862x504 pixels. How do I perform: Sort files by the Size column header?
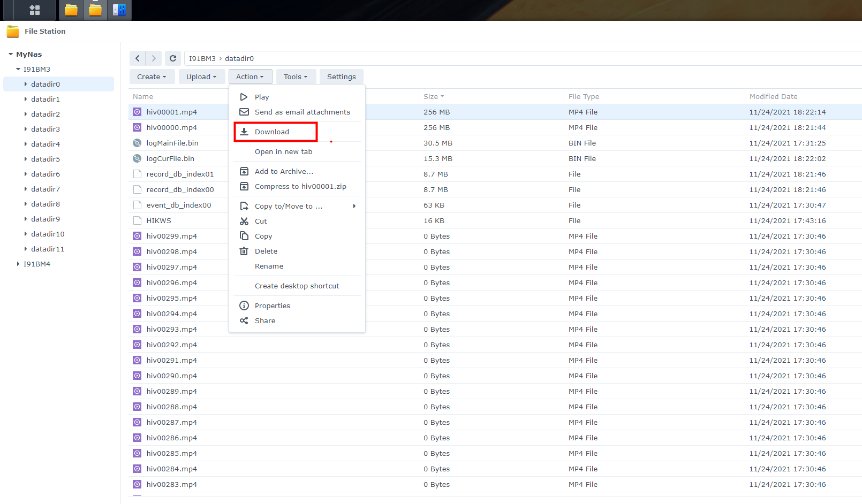pyautogui.click(x=431, y=96)
